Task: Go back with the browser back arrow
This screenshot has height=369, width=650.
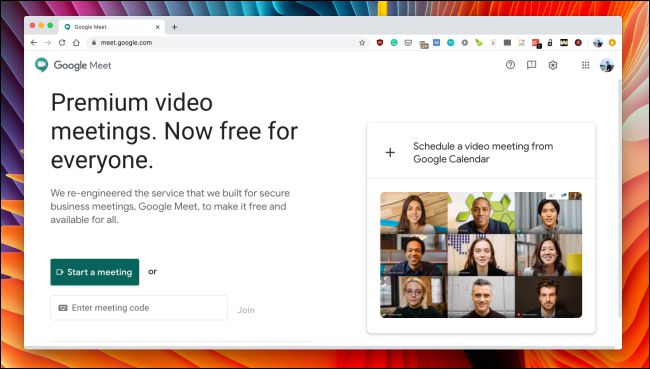Action: 34,43
